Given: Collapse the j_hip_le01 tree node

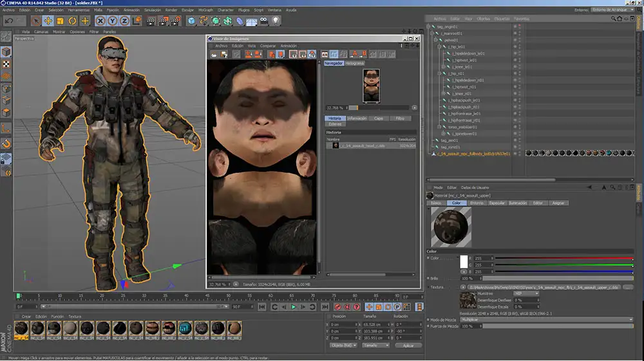Looking at the screenshot, I should tap(439, 47).
